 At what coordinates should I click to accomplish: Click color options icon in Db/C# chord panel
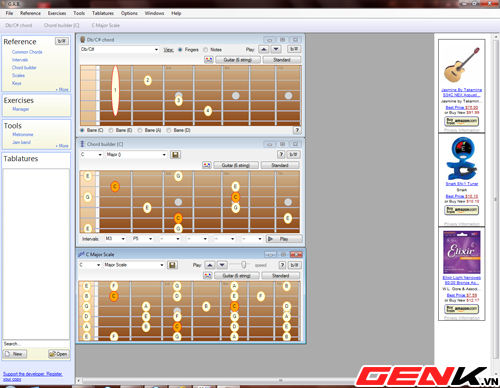[x=209, y=60]
